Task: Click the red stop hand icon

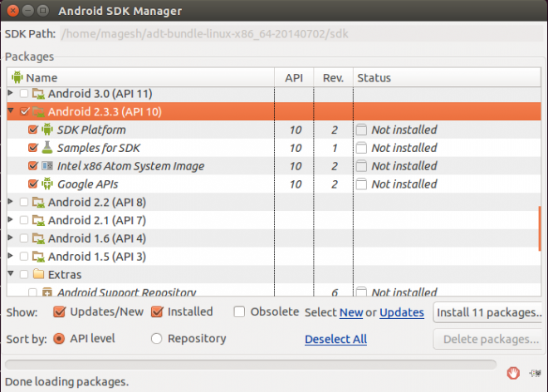Action: (x=514, y=371)
